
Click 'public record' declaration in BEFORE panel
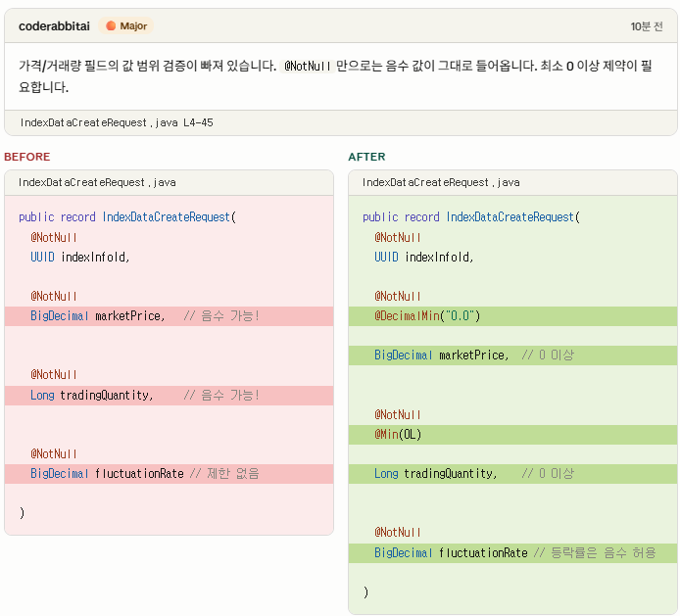click(127, 216)
